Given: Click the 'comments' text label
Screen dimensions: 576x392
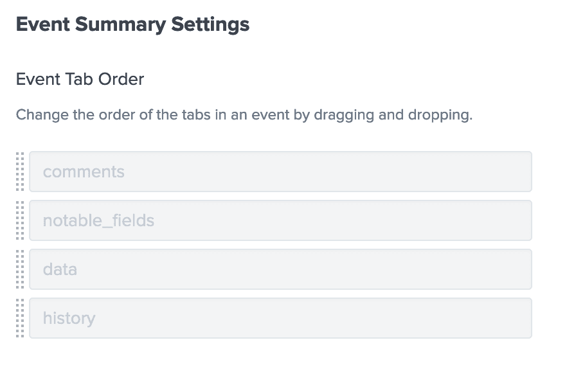Looking at the screenshot, I should click(x=84, y=172).
